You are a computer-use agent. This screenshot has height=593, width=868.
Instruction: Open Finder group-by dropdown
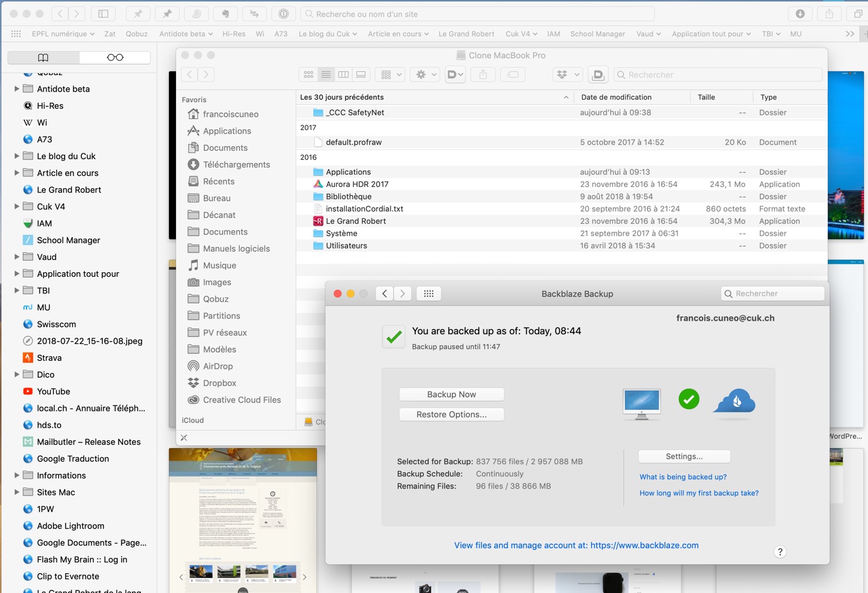point(391,74)
